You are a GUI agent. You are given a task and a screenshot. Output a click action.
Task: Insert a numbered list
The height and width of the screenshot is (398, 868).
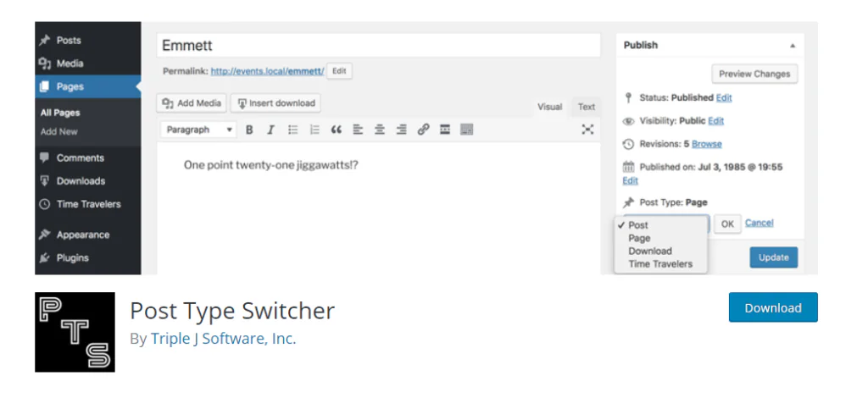314,130
